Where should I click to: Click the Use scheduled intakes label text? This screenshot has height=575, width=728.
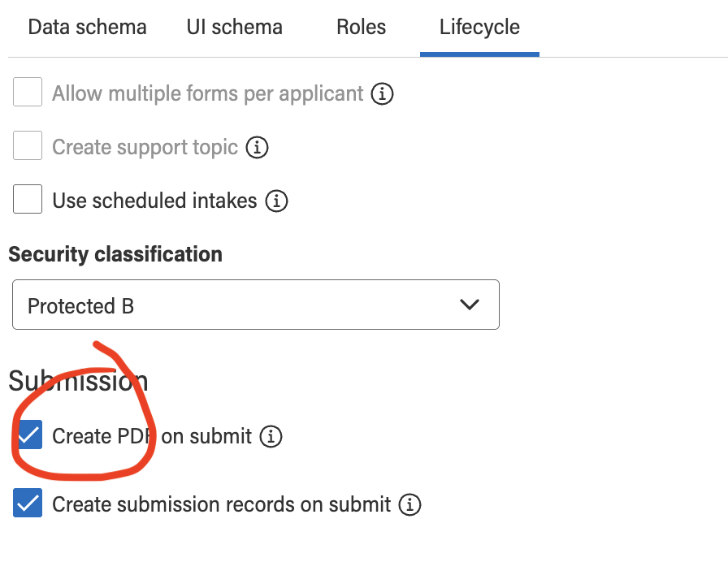[154, 201]
